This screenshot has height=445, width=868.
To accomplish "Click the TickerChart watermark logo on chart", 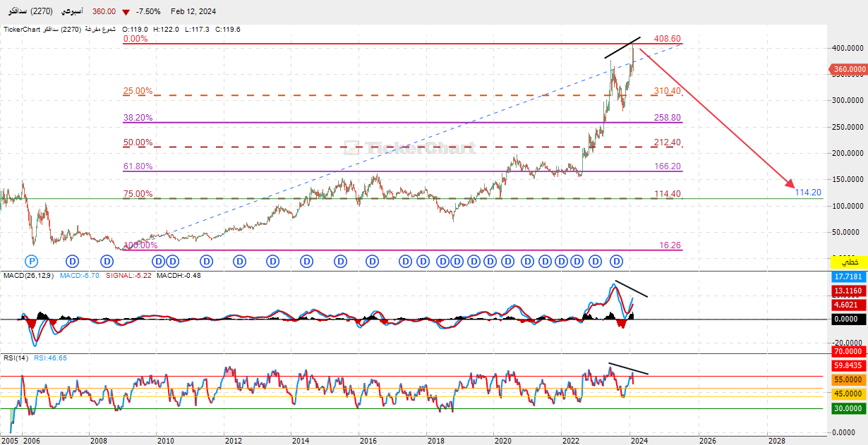I will [x=409, y=148].
